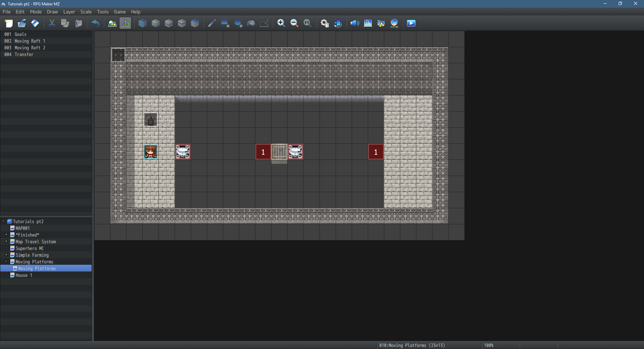Open the Sound Test tool
The width and height of the screenshot is (644, 349).
355,23
